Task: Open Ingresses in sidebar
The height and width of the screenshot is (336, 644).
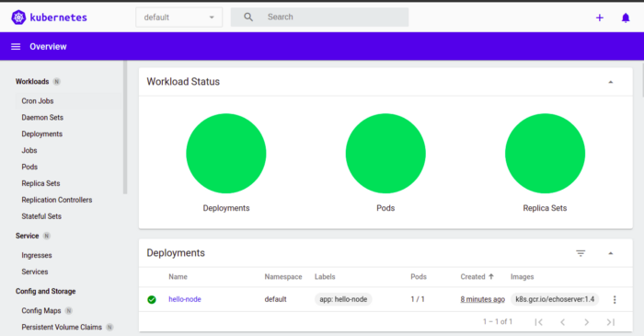Action: pyautogui.click(x=37, y=255)
